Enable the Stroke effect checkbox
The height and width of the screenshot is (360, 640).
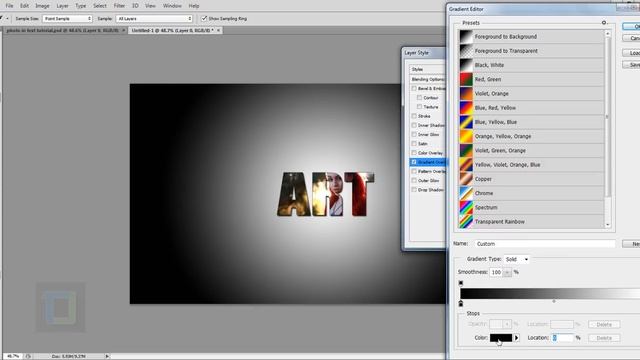(414, 116)
